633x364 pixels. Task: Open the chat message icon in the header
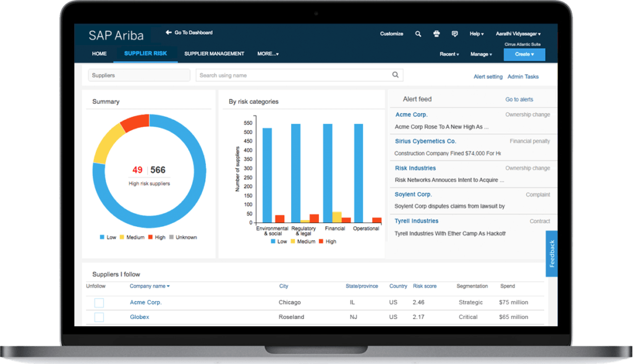pos(454,34)
